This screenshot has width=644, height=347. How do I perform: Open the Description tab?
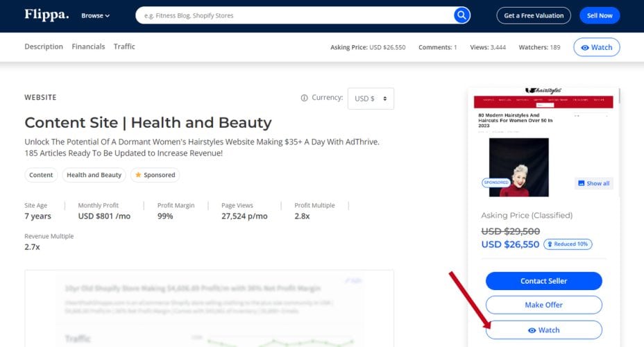point(44,46)
